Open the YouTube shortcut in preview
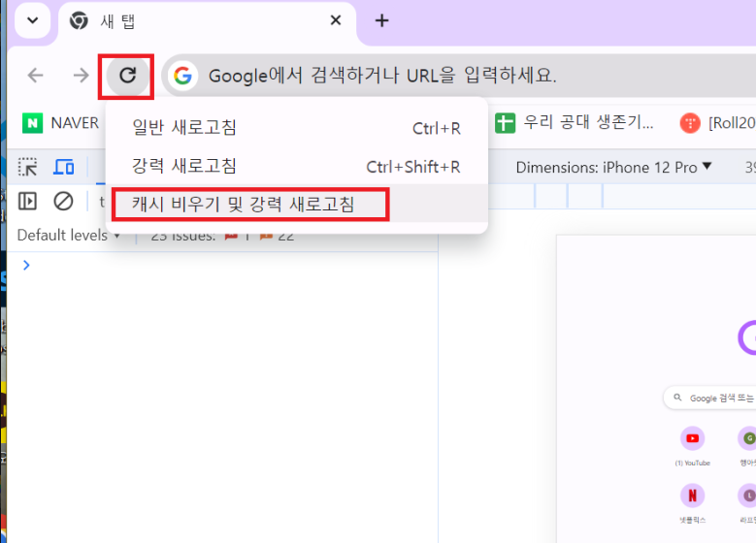The width and height of the screenshot is (756, 543). pos(692,446)
